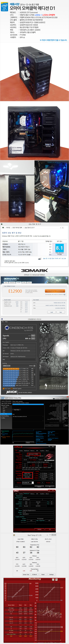
Task: Click the performance details view and print link
Action: [x=54, y=258]
